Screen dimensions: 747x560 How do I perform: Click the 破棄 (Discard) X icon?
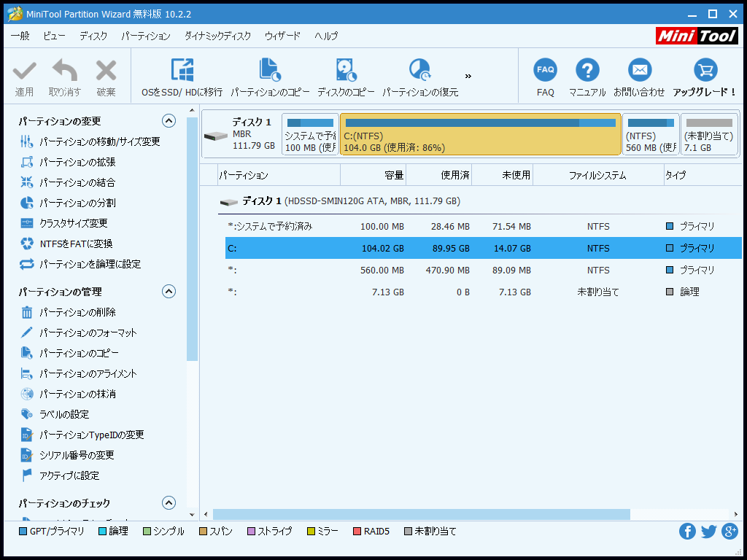[x=106, y=71]
